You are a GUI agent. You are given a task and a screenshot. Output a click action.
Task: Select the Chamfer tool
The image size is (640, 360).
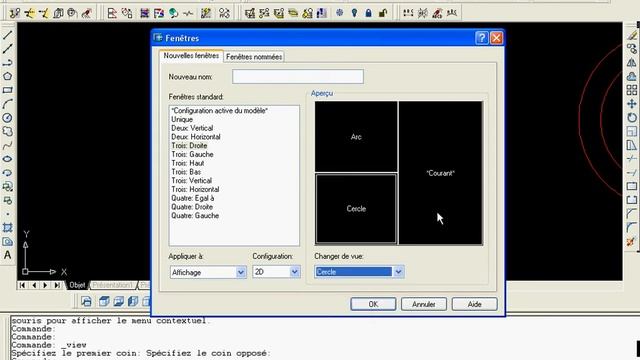(x=632, y=214)
